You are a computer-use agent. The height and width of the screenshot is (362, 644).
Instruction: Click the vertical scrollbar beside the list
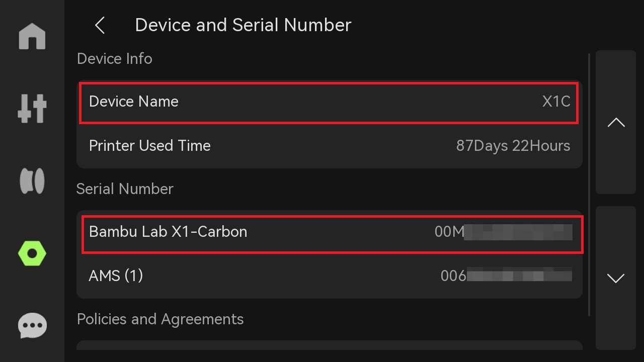pos(589,185)
